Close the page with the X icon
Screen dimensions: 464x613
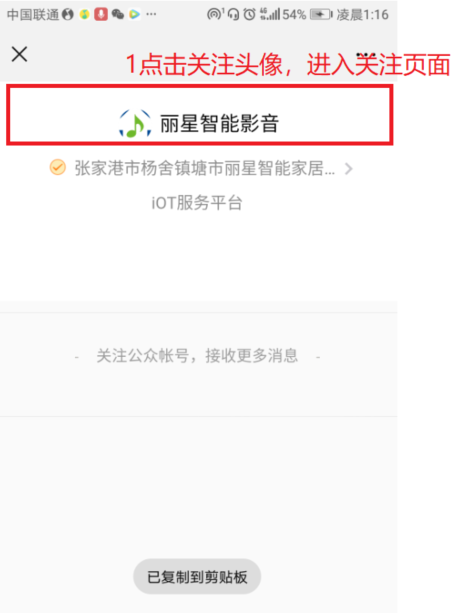click(19, 54)
